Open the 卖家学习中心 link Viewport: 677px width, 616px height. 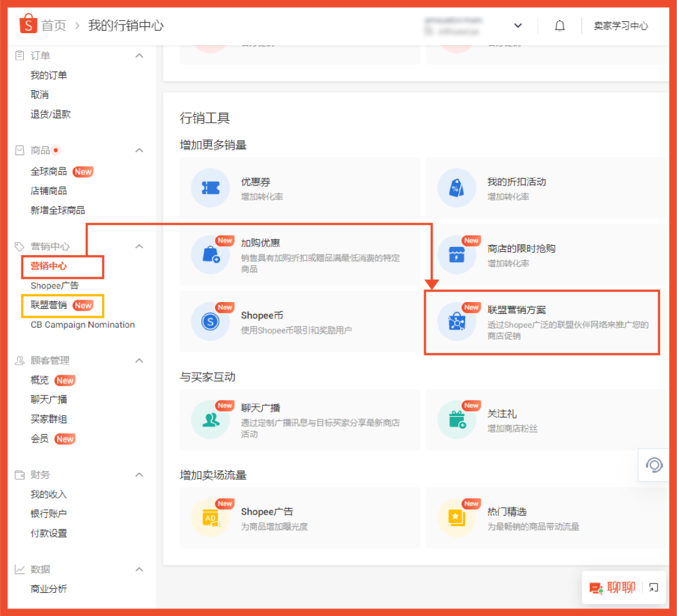[x=621, y=25]
